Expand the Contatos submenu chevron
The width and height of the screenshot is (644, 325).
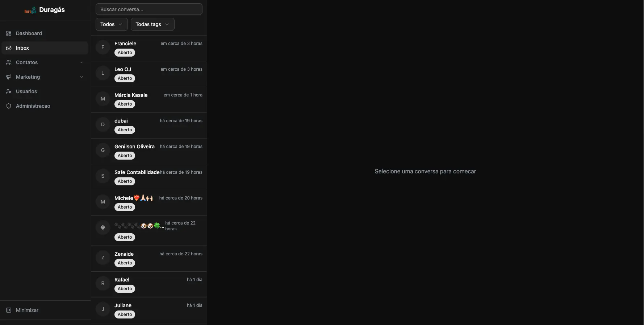pyautogui.click(x=81, y=62)
